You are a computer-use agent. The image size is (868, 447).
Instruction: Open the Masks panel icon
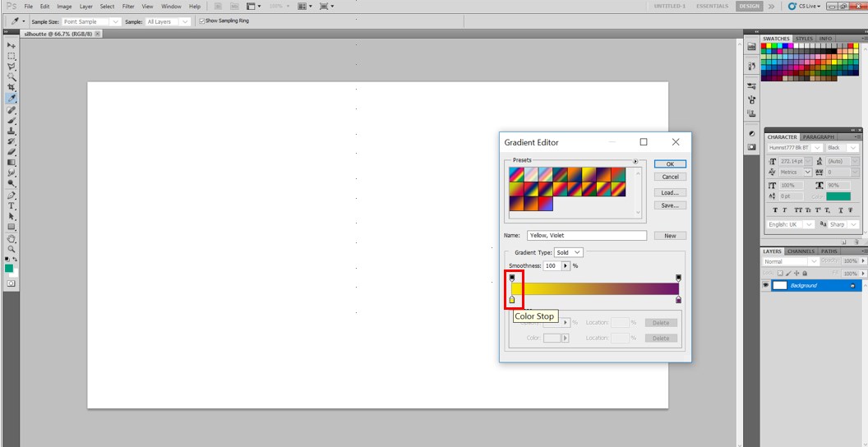click(752, 147)
